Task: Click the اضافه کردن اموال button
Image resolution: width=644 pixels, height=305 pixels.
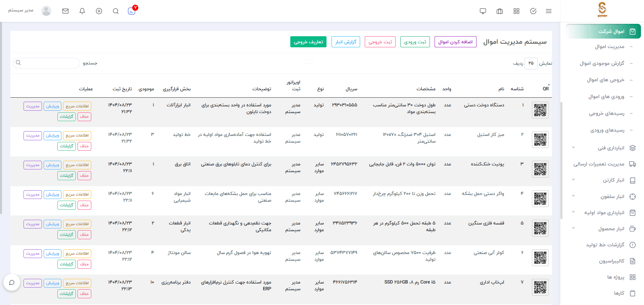Action: (x=455, y=42)
